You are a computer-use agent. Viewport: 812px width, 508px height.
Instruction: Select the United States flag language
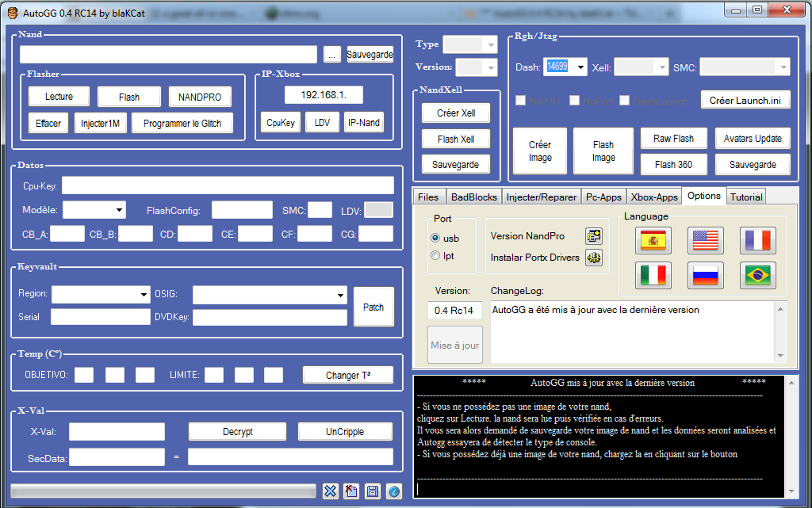point(705,241)
